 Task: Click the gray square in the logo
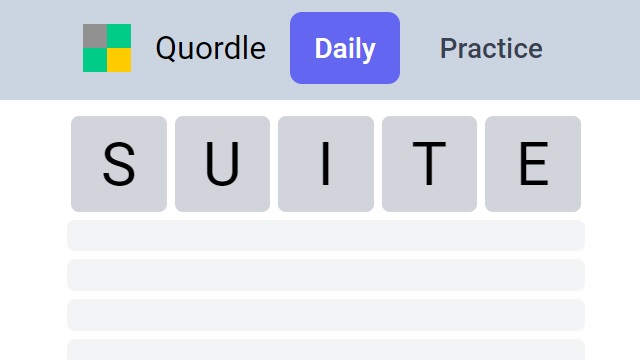click(95, 36)
